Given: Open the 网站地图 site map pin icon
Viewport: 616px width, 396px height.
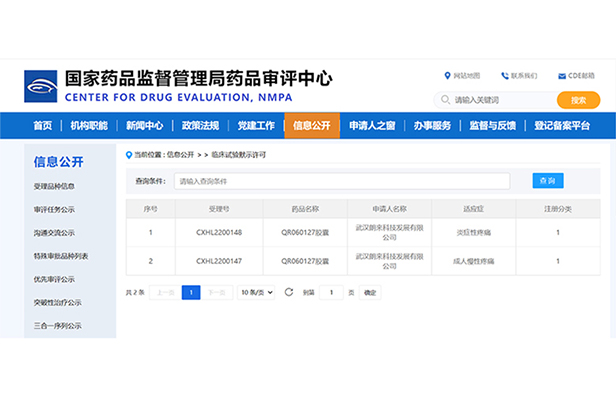Looking at the screenshot, I should pyautogui.click(x=447, y=75).
